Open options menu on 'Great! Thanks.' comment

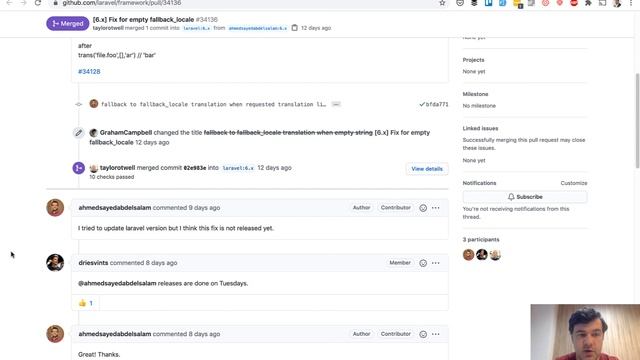tap(436, 334)
